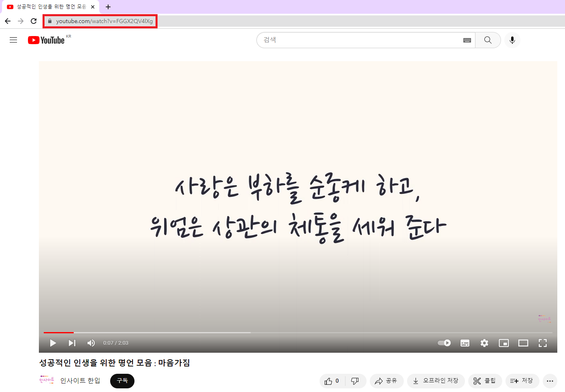The image size is (565, 392).
Task: Toggle autoplay switch in player controls
Action: coord(444,343)
